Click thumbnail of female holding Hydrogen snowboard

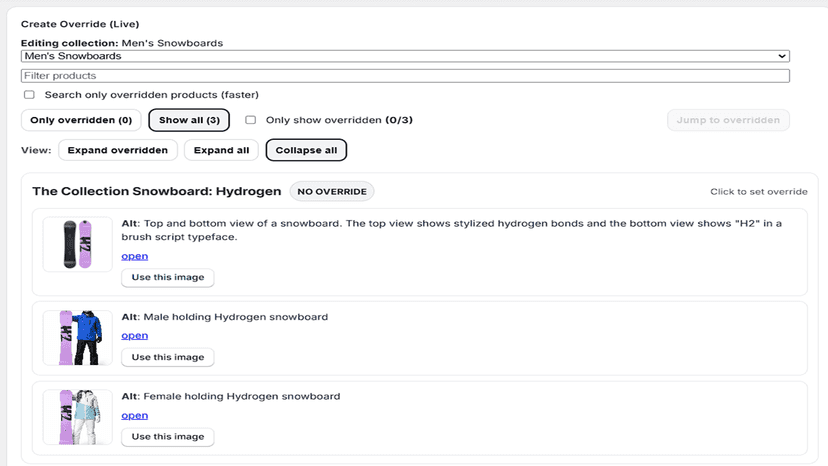click(x=78, y=417)
